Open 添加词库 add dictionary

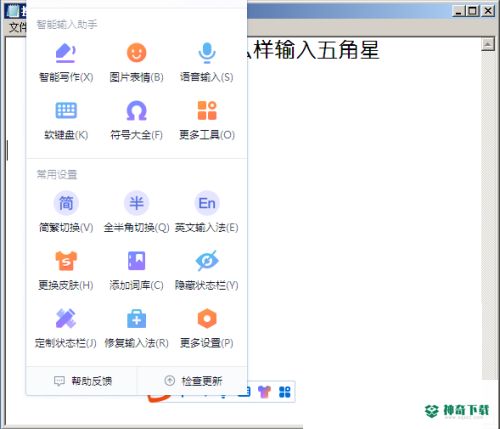point(136,270)
